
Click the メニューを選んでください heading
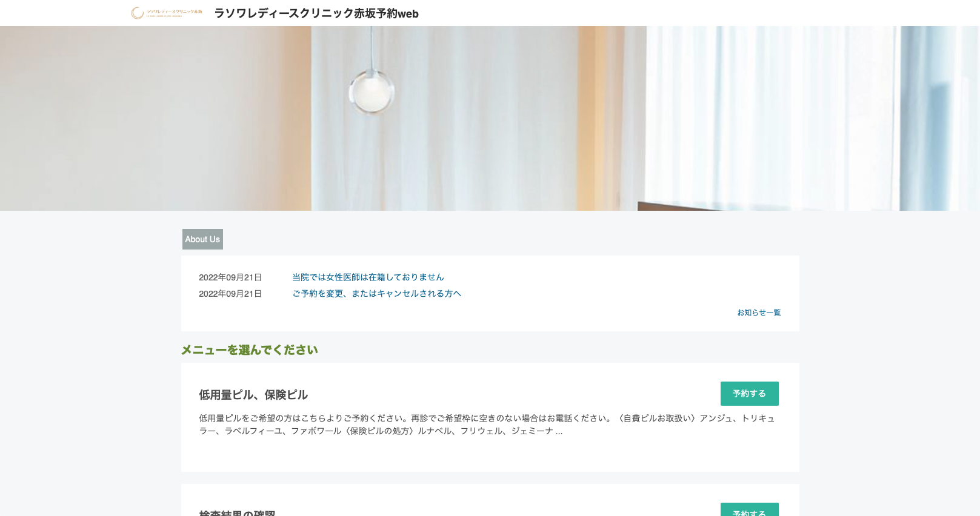(x=250, y=349)
